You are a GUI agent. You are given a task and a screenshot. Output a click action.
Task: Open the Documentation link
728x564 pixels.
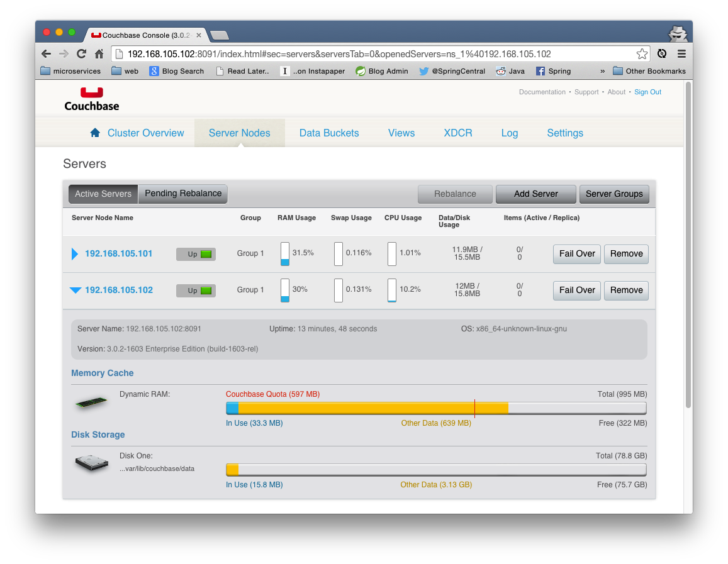[542, 92]
